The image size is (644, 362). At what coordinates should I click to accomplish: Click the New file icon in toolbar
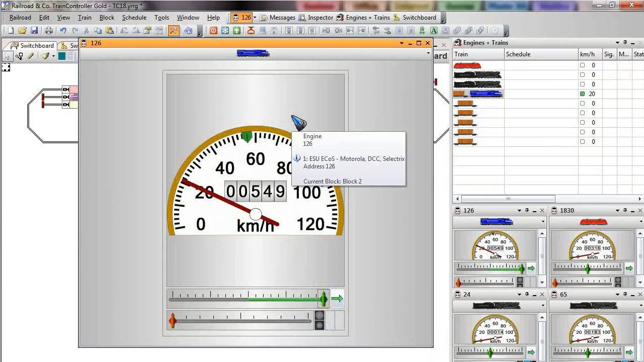click(x=11, y=31)
